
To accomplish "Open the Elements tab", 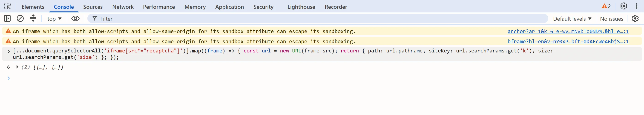I will tap(33, 7).
